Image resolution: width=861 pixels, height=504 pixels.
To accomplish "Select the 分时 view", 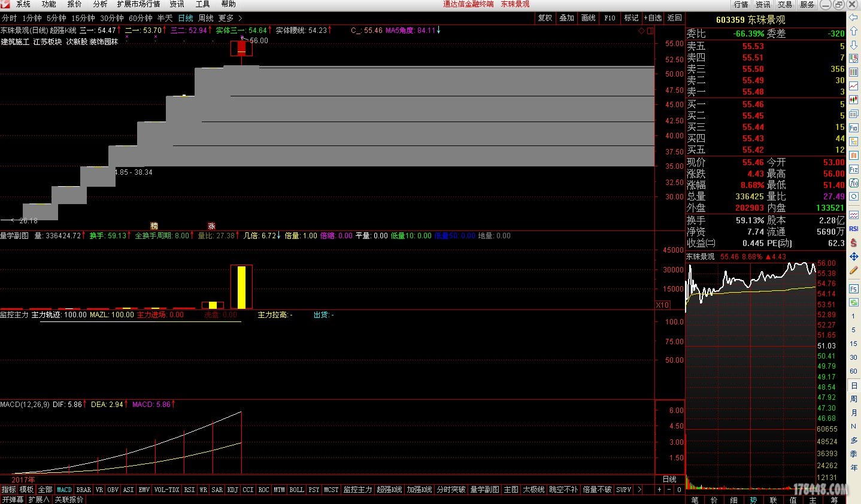I will point(10,18).
